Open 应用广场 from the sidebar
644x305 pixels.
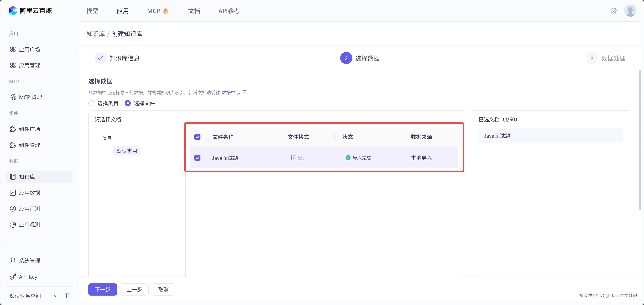[x=29, y=49]
